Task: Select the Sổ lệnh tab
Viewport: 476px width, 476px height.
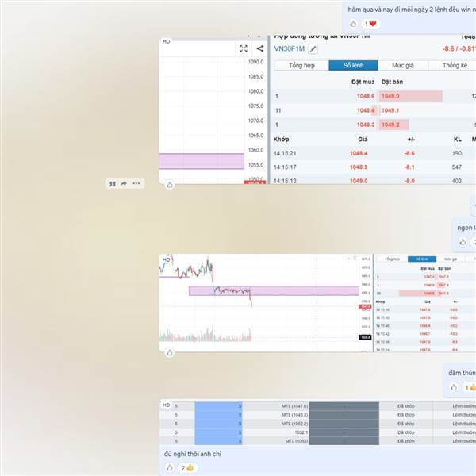Action: pyautogui.click(x=353, y=65)
